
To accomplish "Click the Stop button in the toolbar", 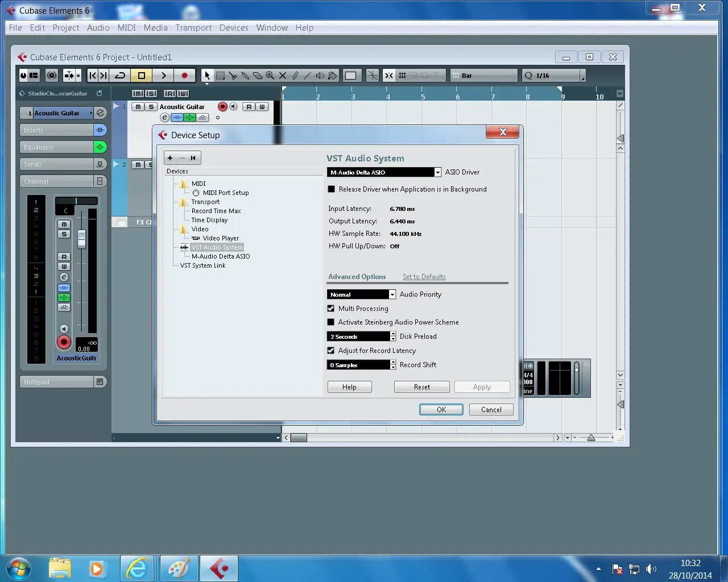I will (x=142, y=75).
